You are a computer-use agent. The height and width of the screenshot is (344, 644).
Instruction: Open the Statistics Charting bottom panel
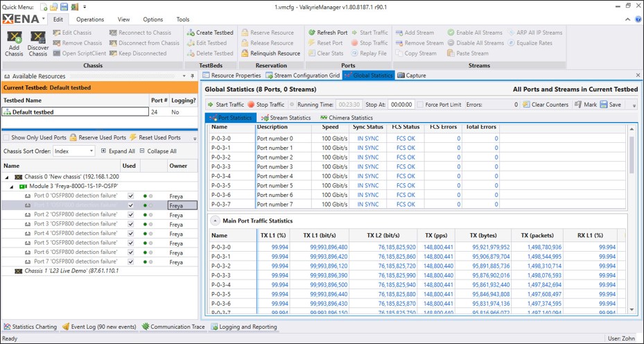click(x=31, y=327)
